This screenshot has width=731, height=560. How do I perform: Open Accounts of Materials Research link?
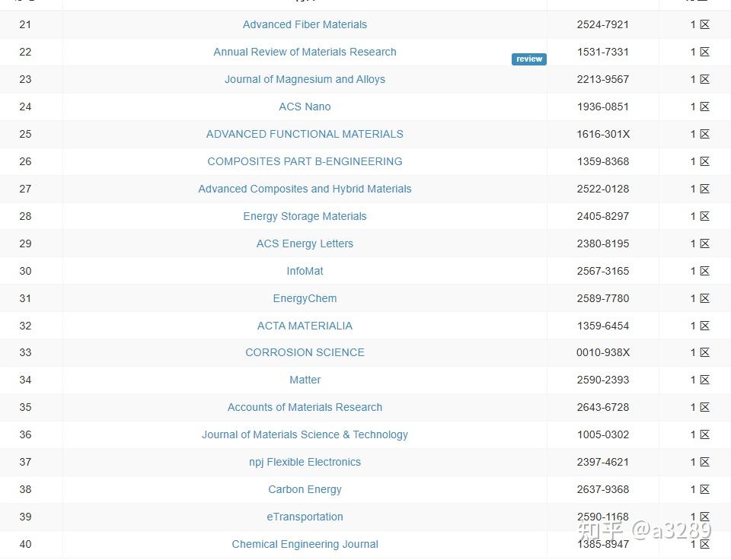click(x=305, y=407)
